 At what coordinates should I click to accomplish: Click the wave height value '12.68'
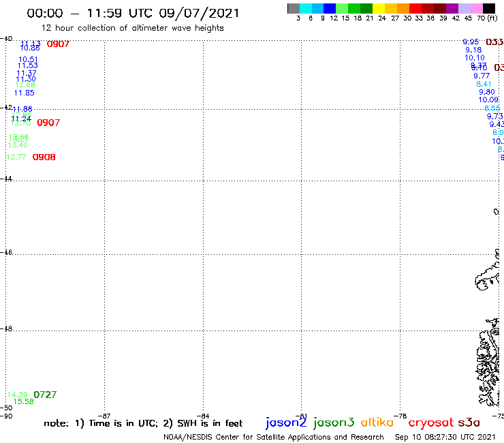[x=25, y=85]
